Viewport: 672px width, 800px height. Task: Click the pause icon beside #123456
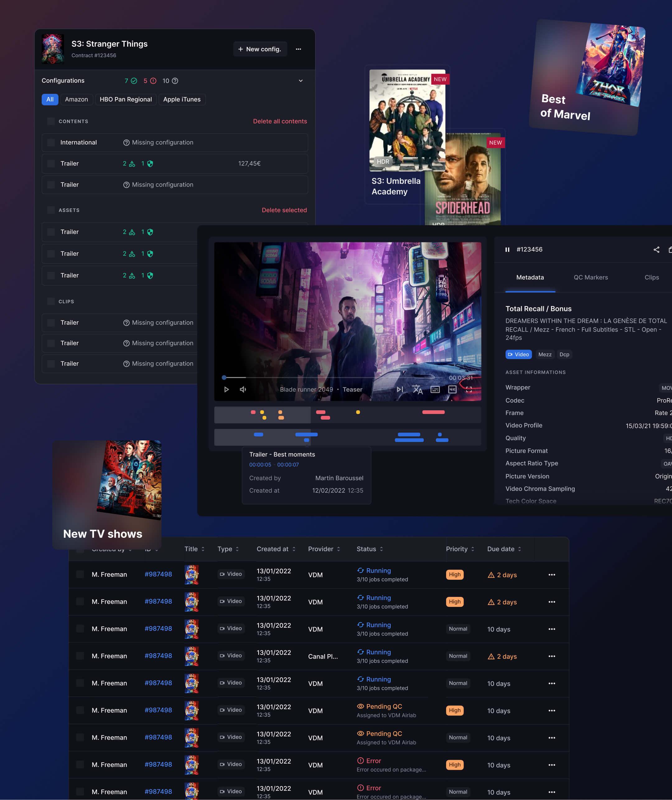pos(507,249)
